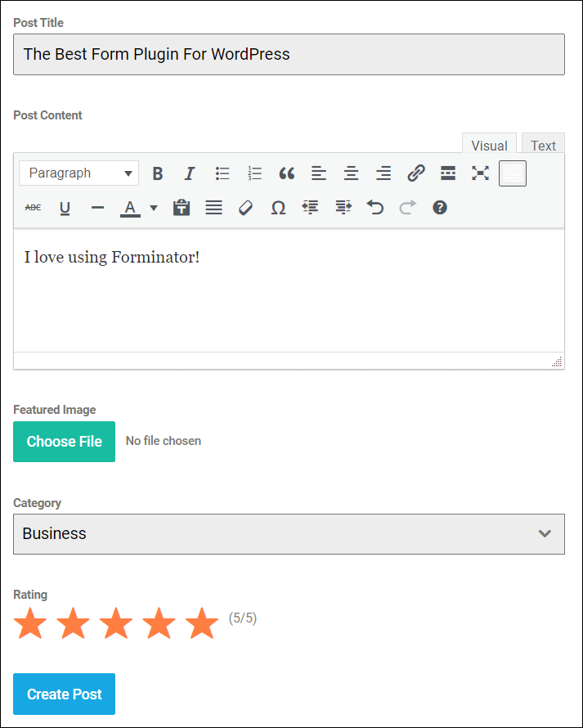Expand the text color picker arrow
583x728 pixels.
coord(153,207)
